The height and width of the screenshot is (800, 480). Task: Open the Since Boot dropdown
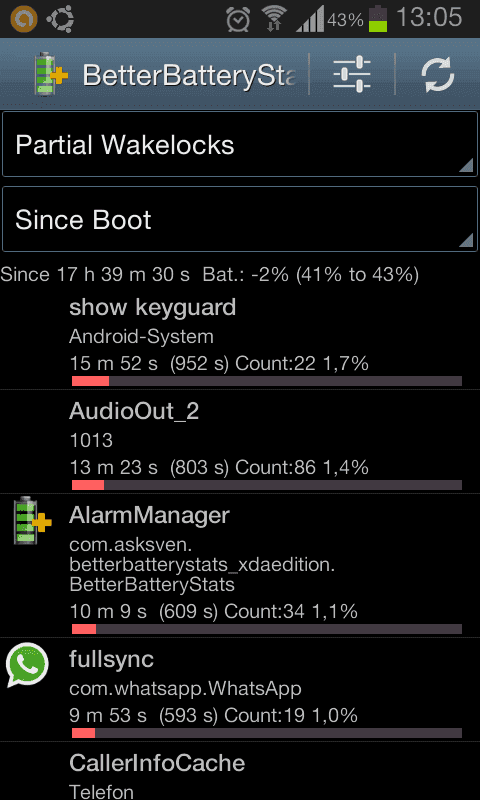[240, 219]
